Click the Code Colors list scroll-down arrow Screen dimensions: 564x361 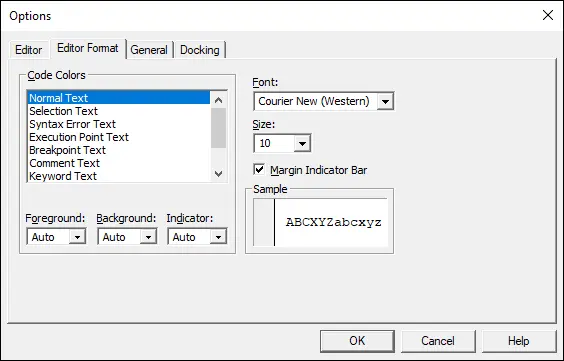point(218,174)
